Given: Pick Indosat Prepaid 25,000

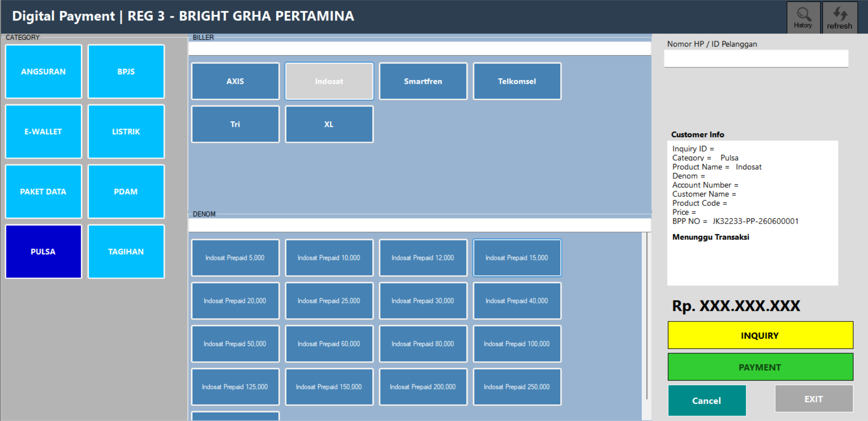Looking at the screenshot, I should 329,301.
